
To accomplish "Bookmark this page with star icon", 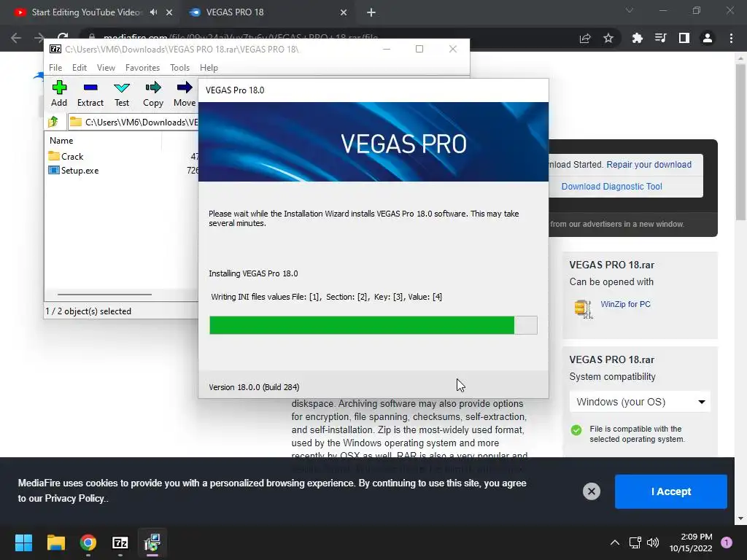I will point(608,38).
